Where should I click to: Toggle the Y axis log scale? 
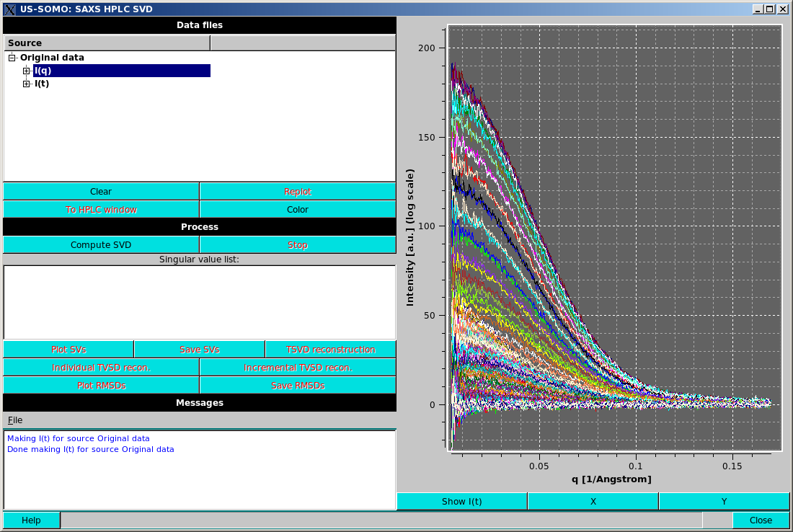pos(724,501)
